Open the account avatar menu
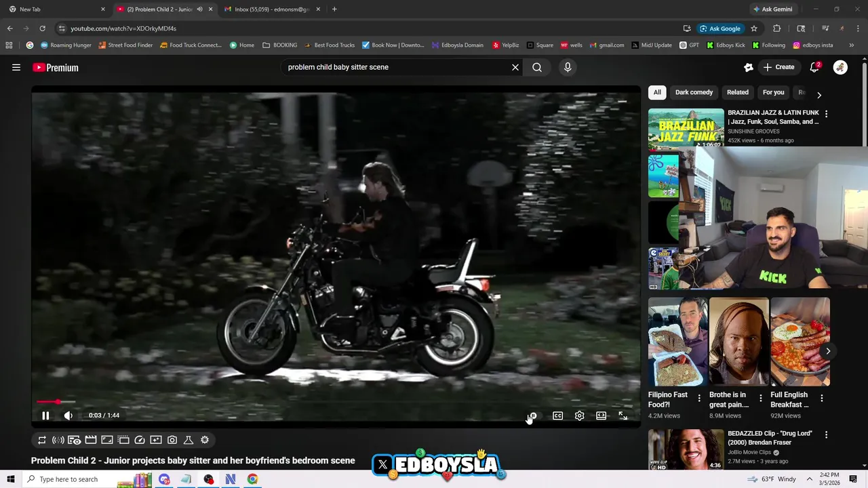Screen dimensions: 868x488 [x=840, y=67]
